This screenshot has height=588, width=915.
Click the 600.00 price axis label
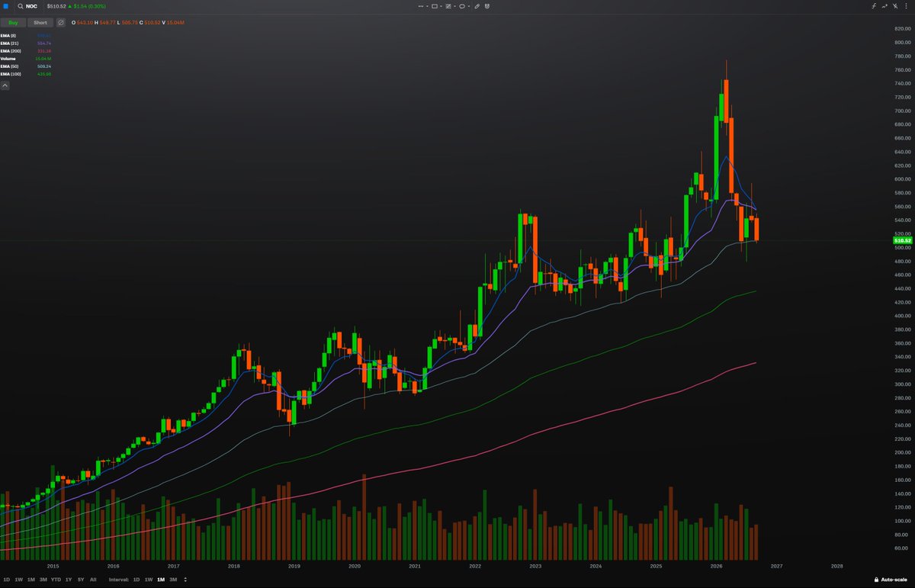901,179
